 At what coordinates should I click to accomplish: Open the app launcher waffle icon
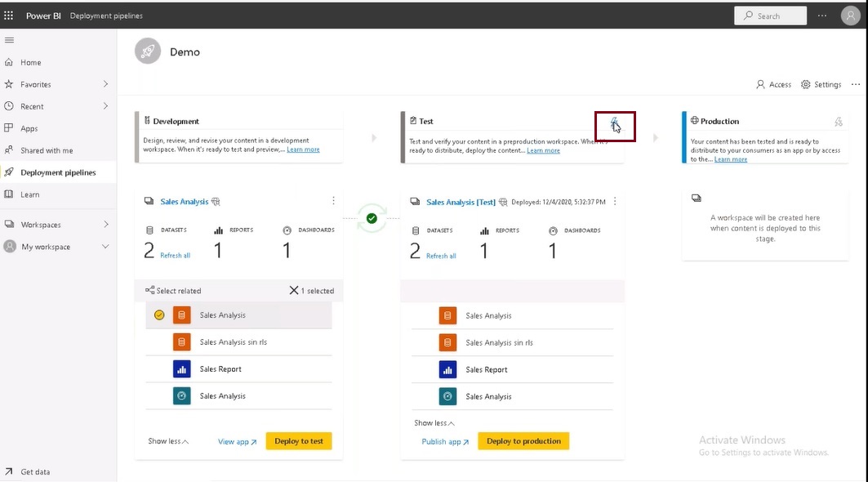8,16
